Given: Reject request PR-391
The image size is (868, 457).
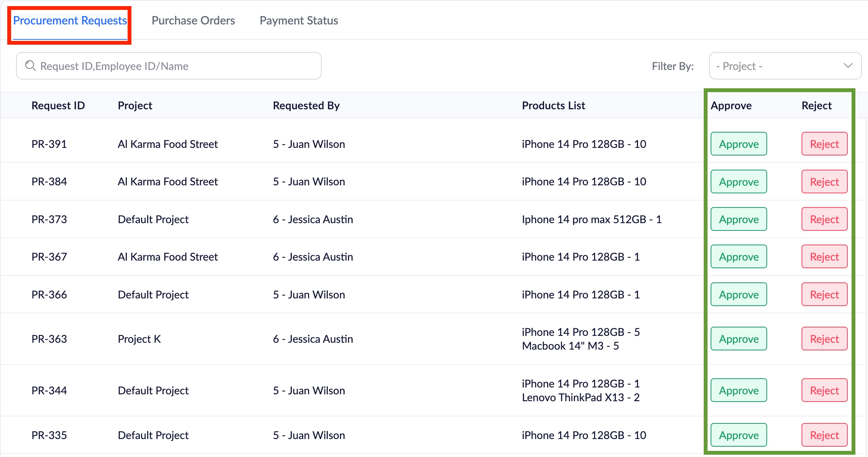Looking at the screenshot, I should pos(824,144).
